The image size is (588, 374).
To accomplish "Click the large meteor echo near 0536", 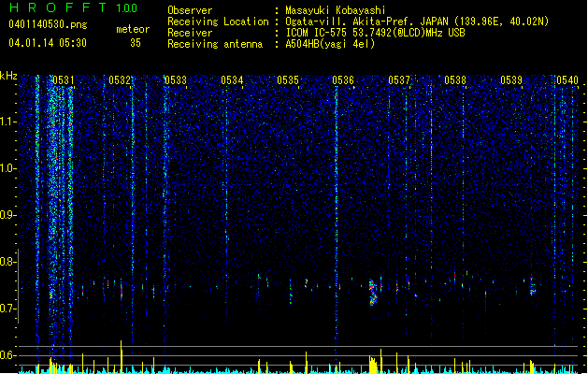I will click(373, 293).
